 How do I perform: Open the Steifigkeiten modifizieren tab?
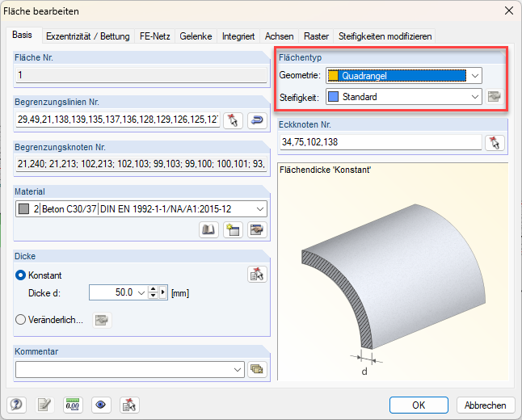point(385,36)
